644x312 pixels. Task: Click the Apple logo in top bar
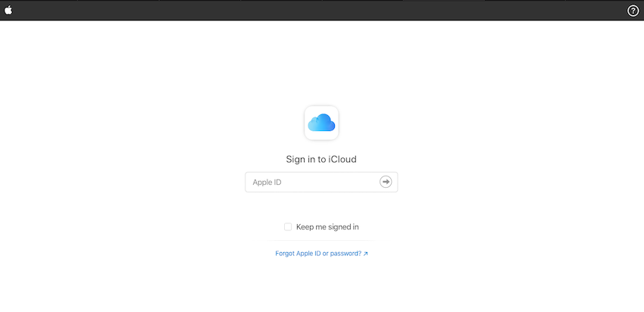(8, 11)
